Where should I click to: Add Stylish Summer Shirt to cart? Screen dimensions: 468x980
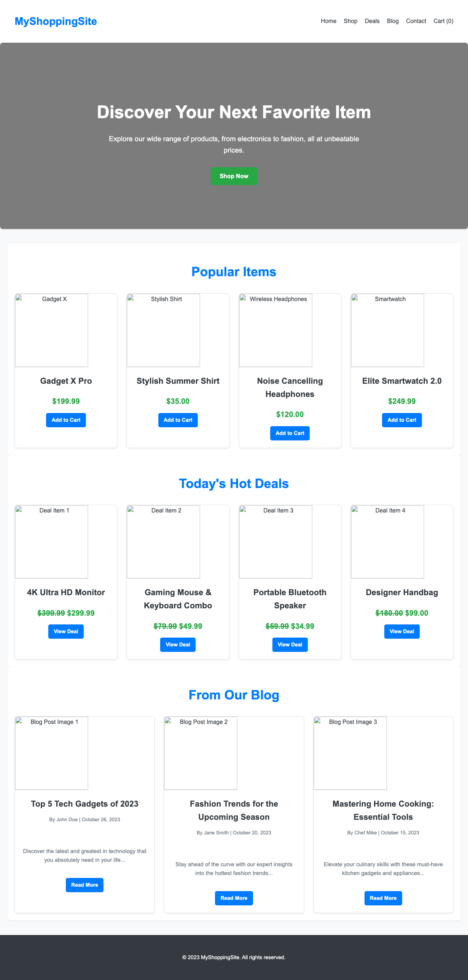click(x=178, y=420)
